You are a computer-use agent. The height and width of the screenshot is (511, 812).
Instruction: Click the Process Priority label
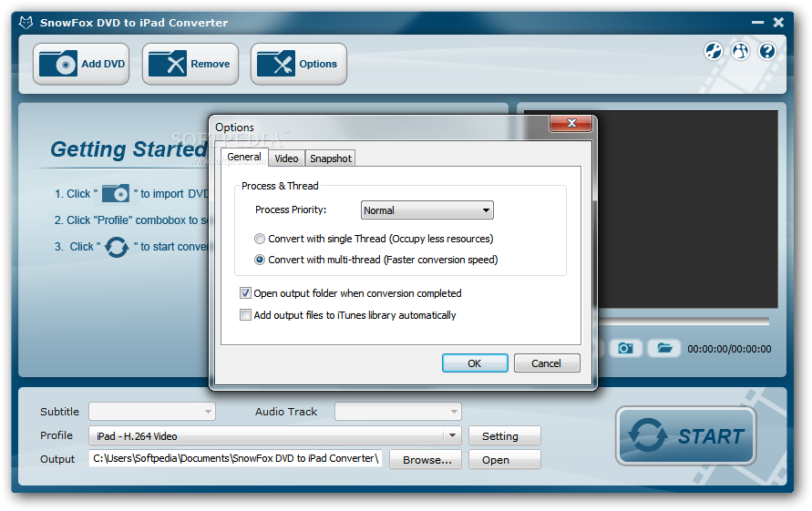291,210
